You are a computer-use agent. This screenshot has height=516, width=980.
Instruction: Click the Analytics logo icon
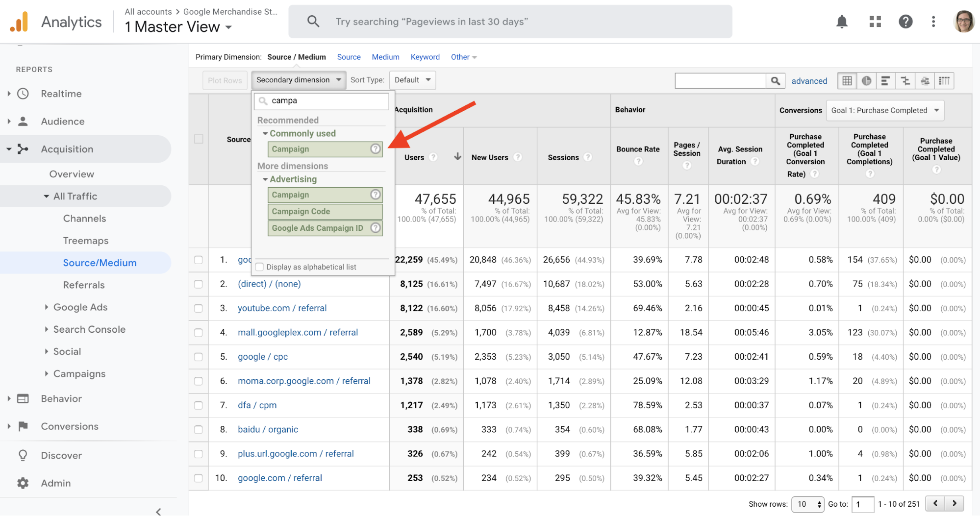[20, 22]
